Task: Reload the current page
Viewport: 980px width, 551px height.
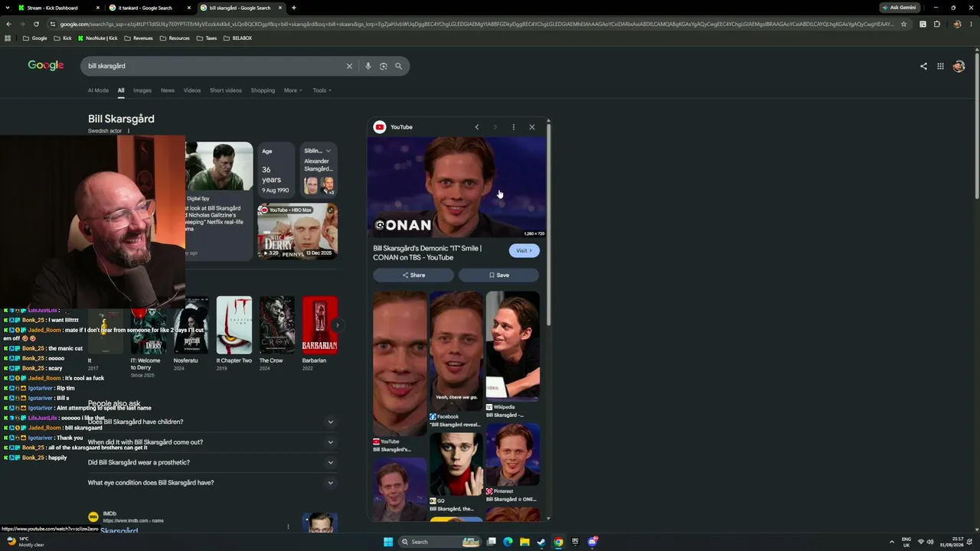Action: point(36,24)
